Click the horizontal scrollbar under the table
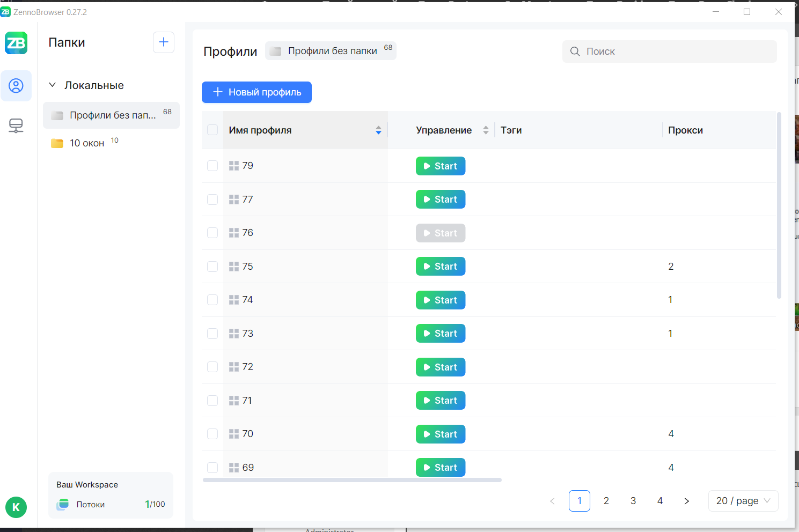 coord(352,480)
